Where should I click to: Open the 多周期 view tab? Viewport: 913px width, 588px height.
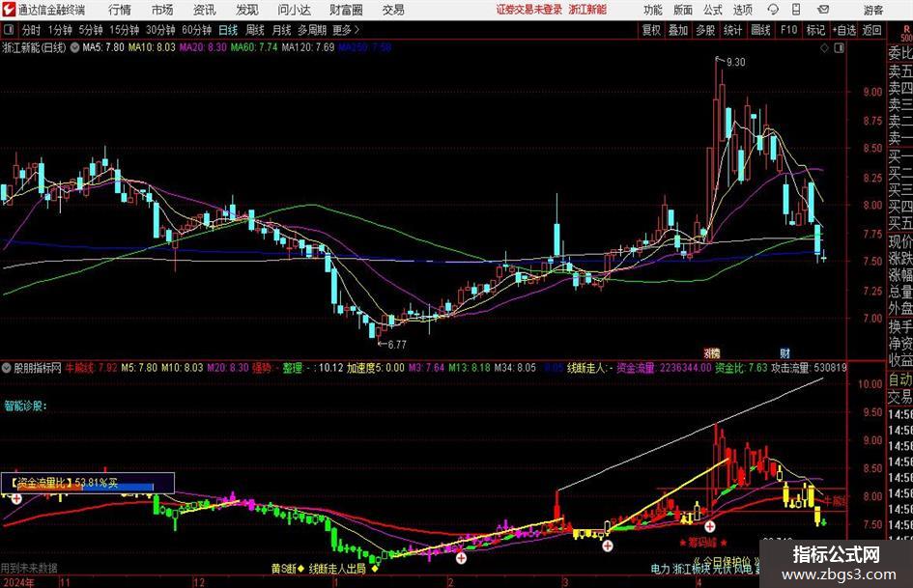[312, 30]
